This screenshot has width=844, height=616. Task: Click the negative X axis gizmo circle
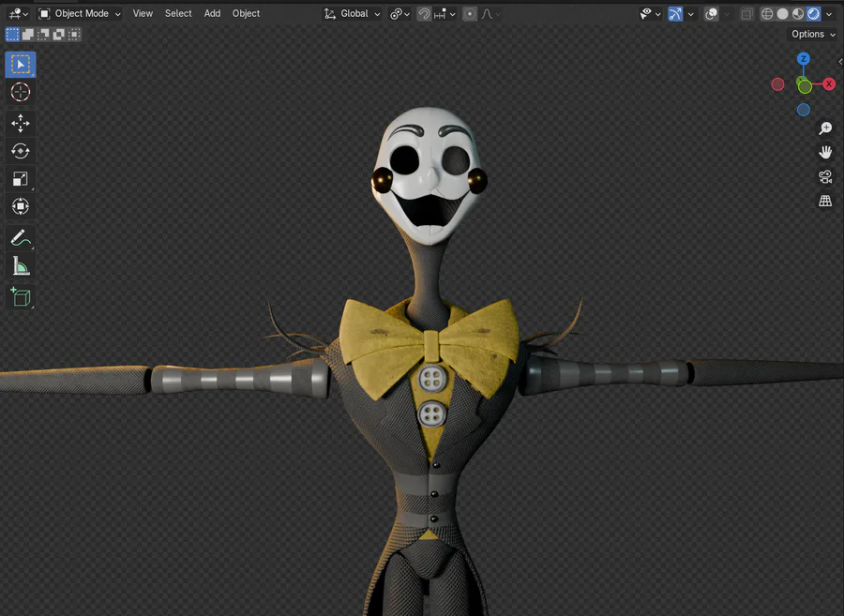(777, 84)
